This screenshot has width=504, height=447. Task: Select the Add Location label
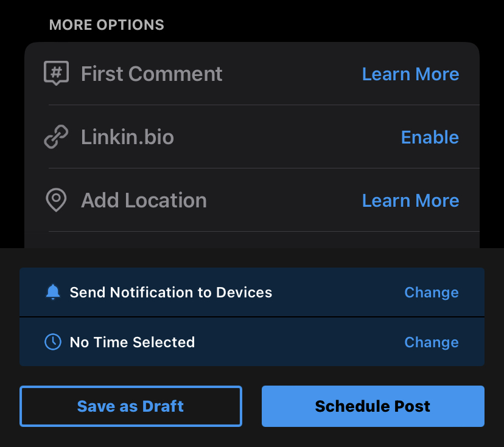pyautogui.click(x=144, y=201)
